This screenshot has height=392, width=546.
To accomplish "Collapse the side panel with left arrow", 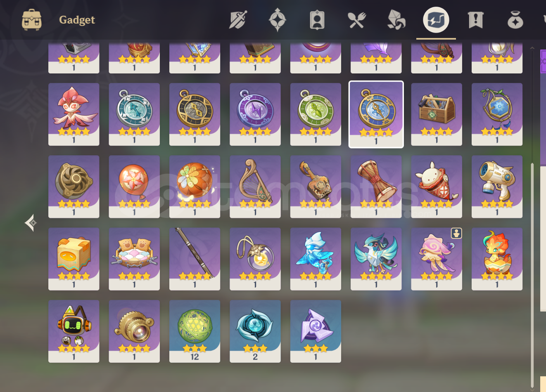I will tap(31, 223).
